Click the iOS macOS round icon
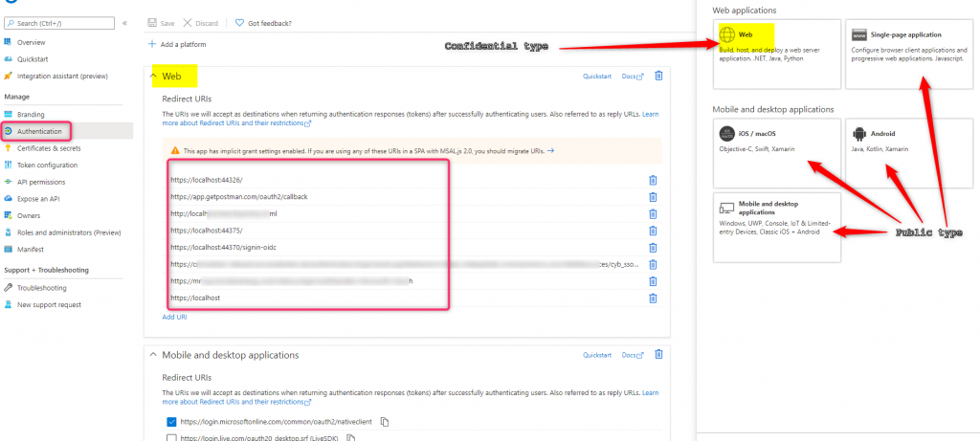Screen dimensions: 980x441 (727, 133)
